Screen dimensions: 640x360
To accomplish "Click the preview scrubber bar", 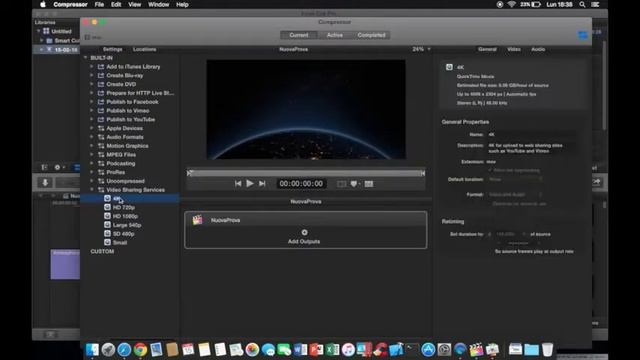I will click(x=306, y=173).
